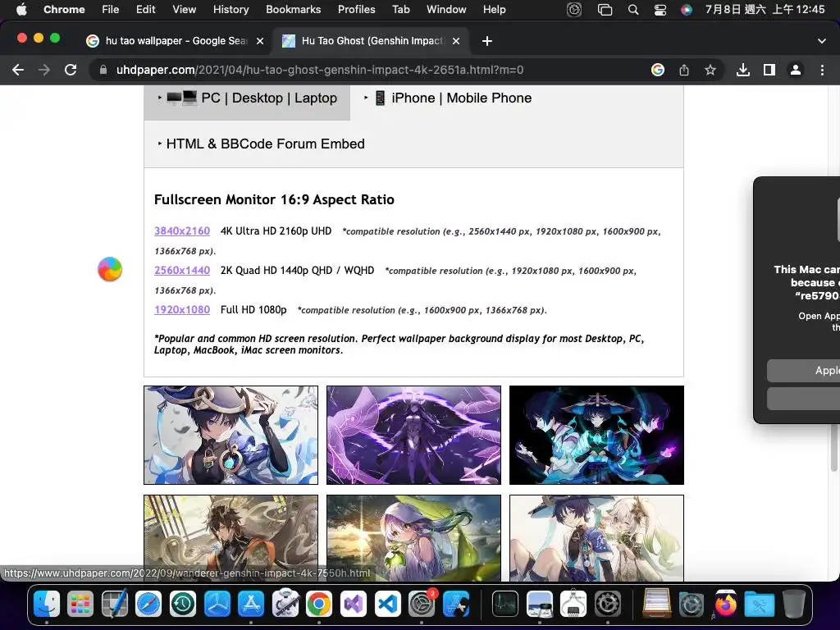Open the File menu
The width and height of the screenshot is (840, 630).
(x=111, y=9)
